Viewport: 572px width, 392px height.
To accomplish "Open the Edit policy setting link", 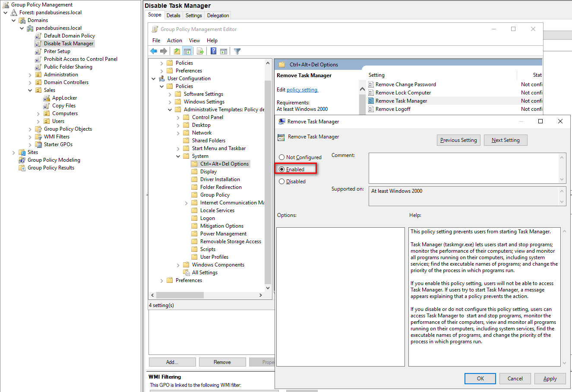I will pyautogui.click(x=302, y=90).
